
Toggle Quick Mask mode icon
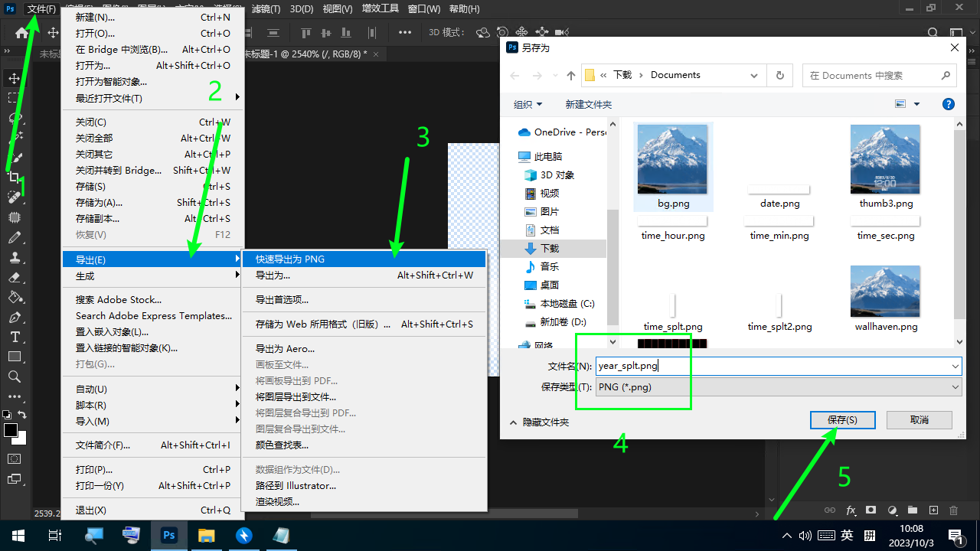[14, 458]
